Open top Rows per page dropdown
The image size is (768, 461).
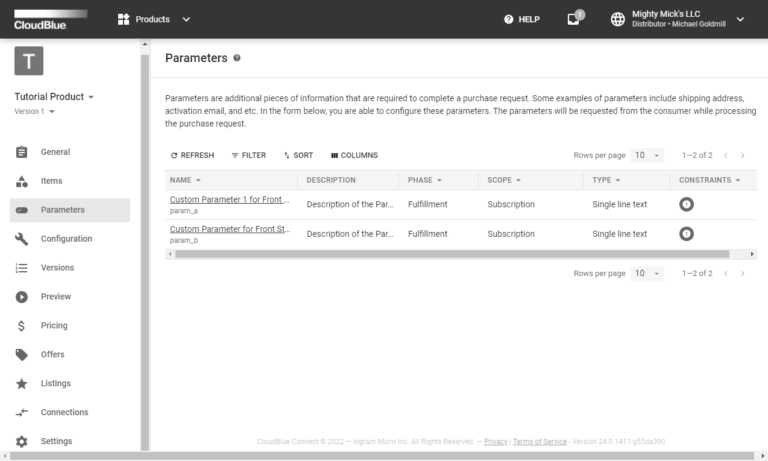click(647, 155)
